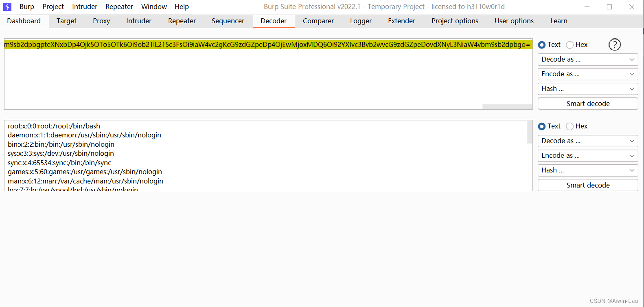
Task: Expand the upper 'Encode as ...' dropdown
Action: click(588, 74)
